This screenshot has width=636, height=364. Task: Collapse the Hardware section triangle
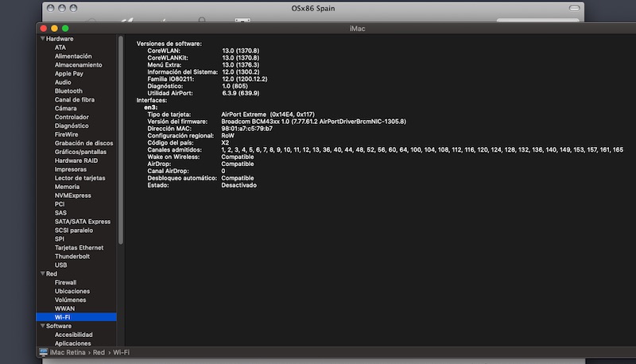pyautogui.click(x=43, y=38)
